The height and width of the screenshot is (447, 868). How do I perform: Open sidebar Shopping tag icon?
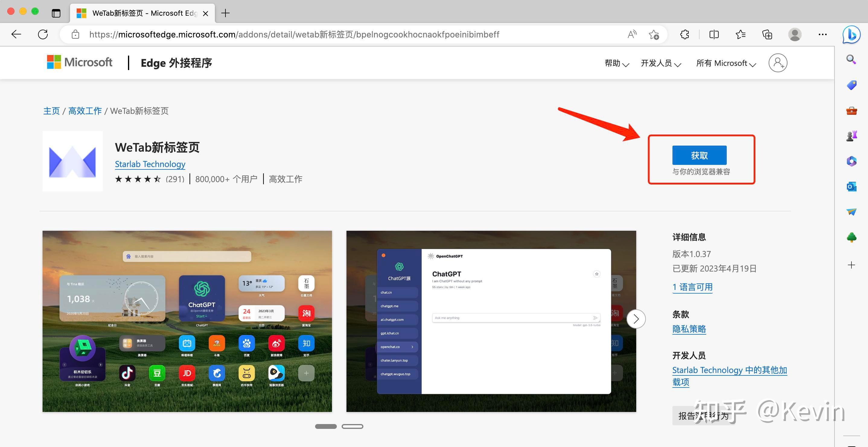coord(851,85)
